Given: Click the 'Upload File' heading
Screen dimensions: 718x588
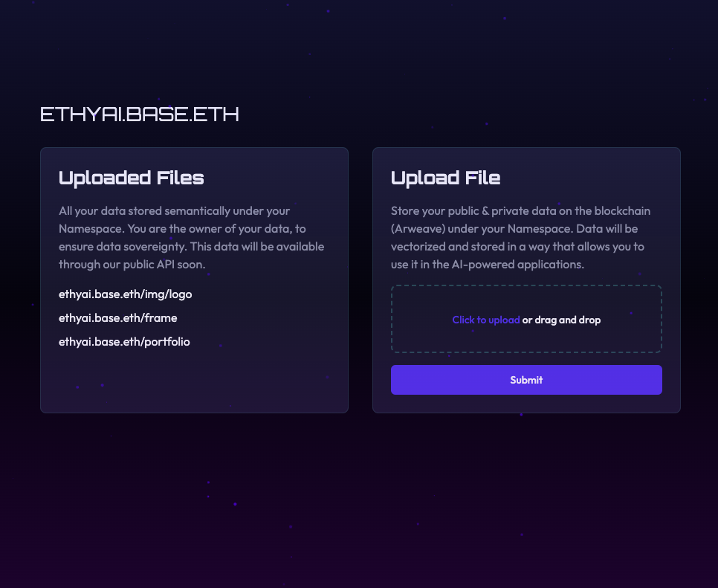Looking at the screenshot, I should 445,178.
